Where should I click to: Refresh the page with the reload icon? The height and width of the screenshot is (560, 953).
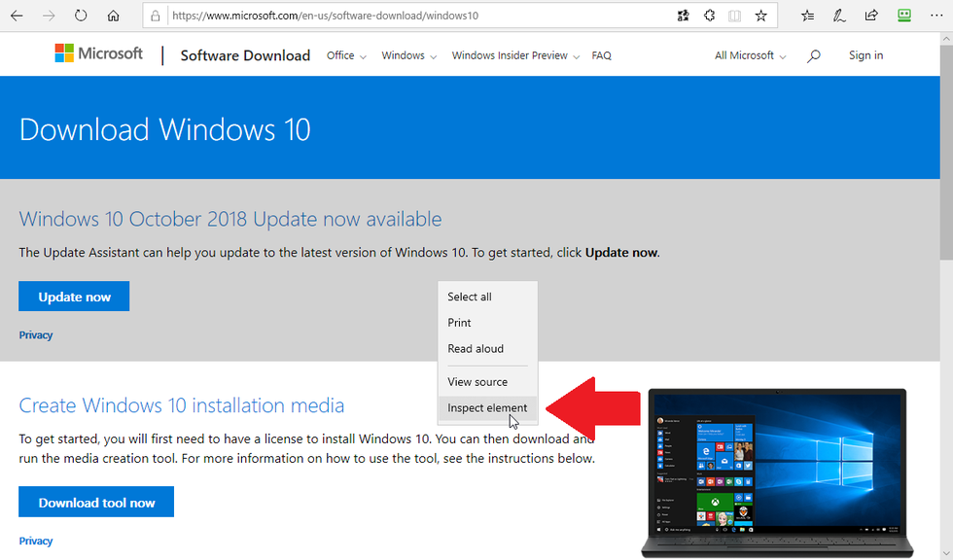tap(81, 16)
